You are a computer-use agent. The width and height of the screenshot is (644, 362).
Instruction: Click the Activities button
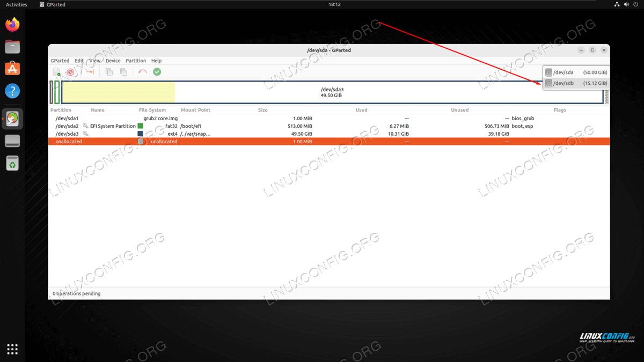tap(17, 4)
